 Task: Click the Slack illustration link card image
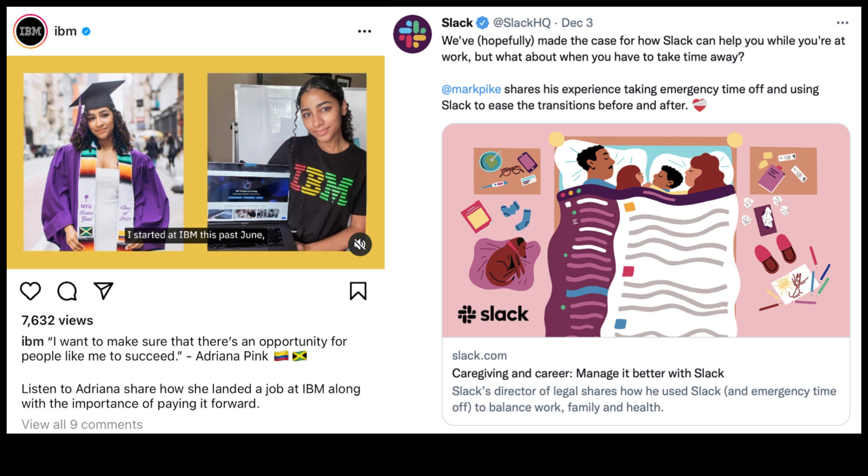tap(646, 230)
